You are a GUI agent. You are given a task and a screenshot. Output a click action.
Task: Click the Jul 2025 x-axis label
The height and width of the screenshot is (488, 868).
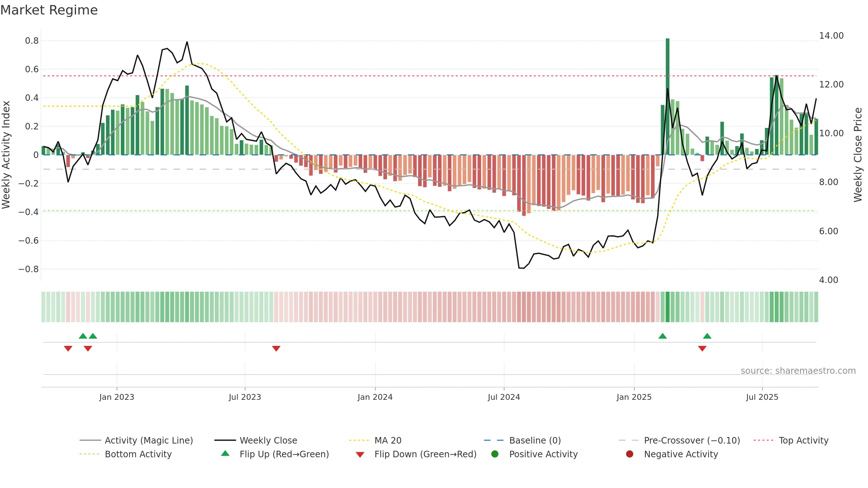[762, 397]
